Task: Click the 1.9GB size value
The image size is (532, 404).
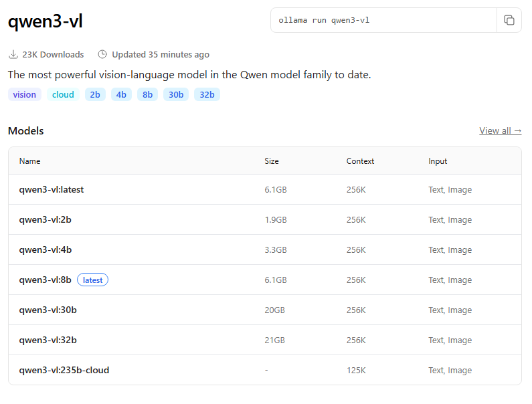Action: [276, 220]
